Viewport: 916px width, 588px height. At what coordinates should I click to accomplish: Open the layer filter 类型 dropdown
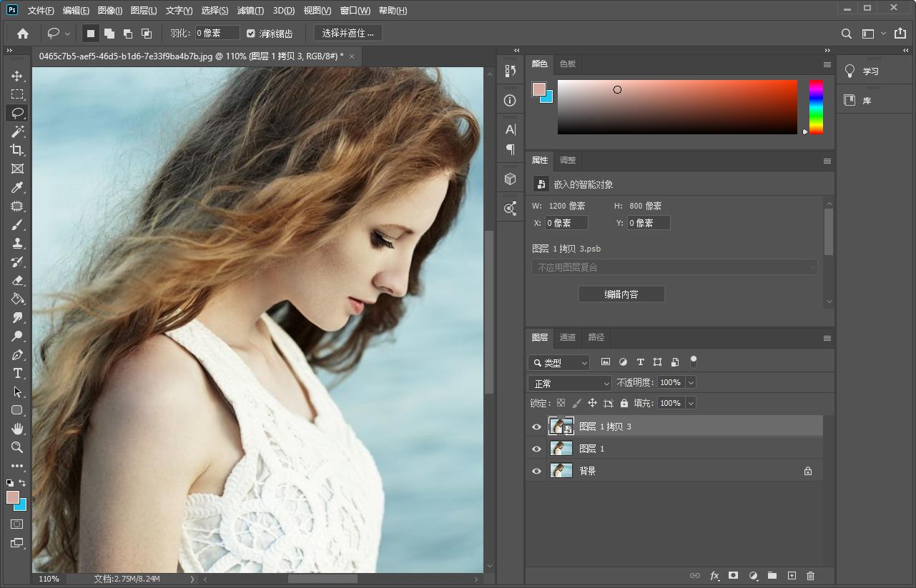(558, 362)
